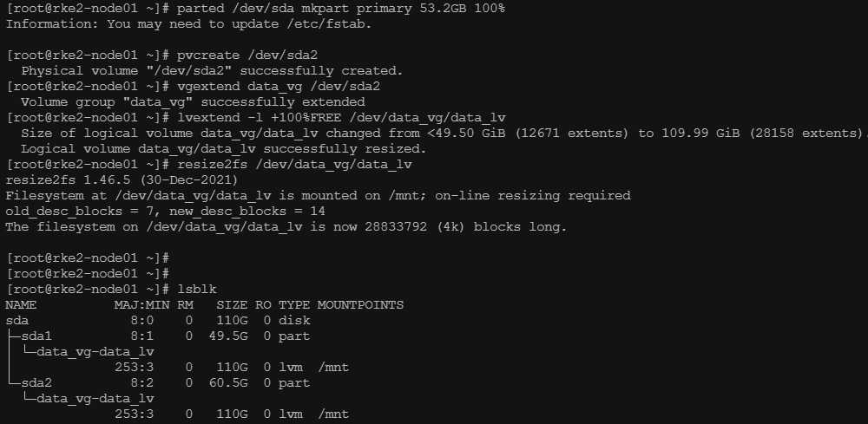Click the SIZE column header
This screenshot has height=424, width=868.
click(230, 304)
